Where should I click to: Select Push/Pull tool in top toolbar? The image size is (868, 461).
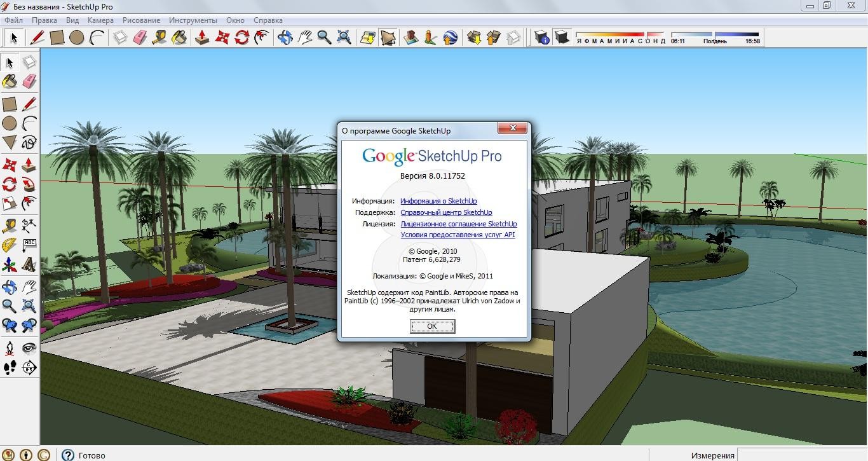(202, 38)
